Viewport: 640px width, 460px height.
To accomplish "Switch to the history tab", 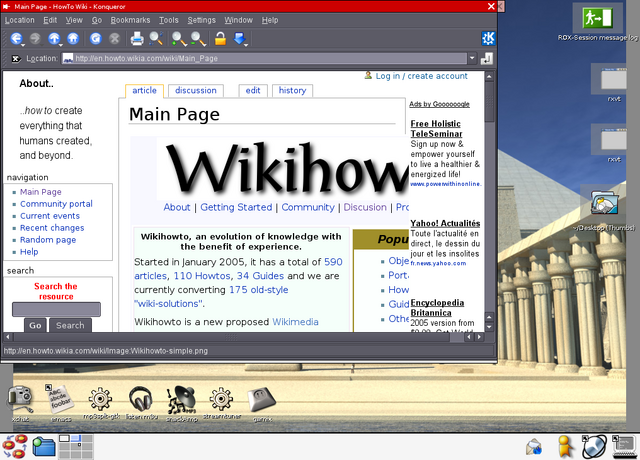I will point(292,91).
